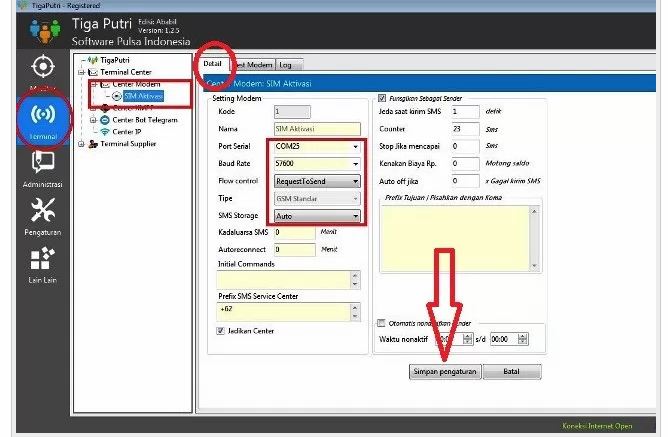The image size is (668, 437).
Task: Expand the Terminal Supplier branch
Action: 81,144
